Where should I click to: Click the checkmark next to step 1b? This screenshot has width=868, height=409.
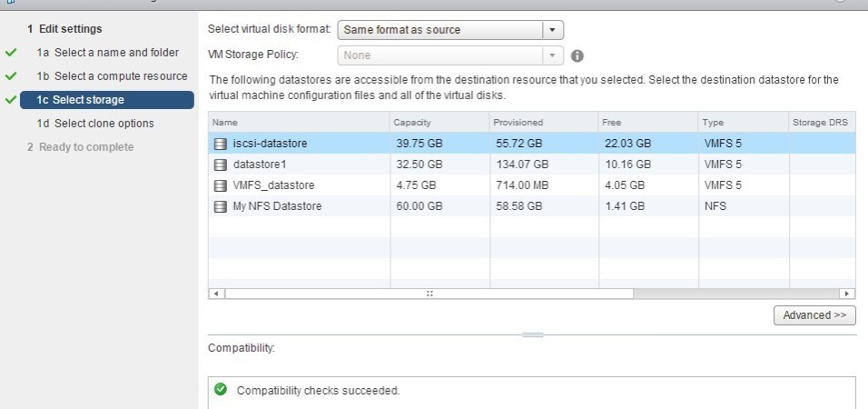click(11, 76)
